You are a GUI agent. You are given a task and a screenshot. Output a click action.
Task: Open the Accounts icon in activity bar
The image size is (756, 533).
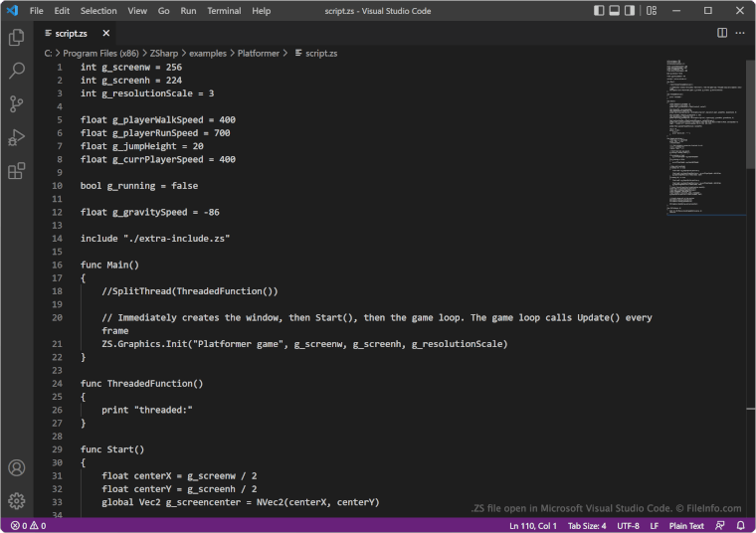(16, 467)
